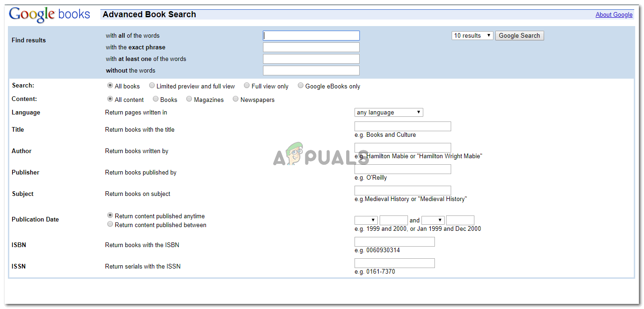644x309 pixels.
Task: Open the 'any language' dropdown
Action: click(x=389, y=113)
